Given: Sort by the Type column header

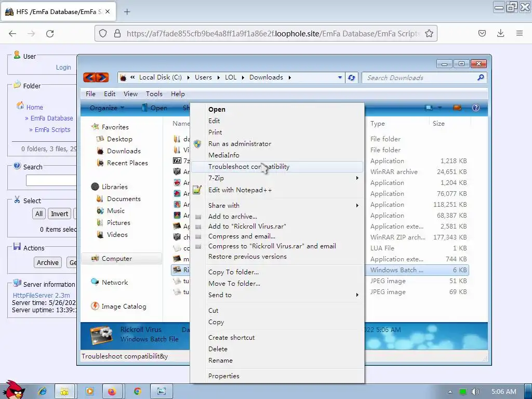Looking at the screenshot, I should coord(378,124).
